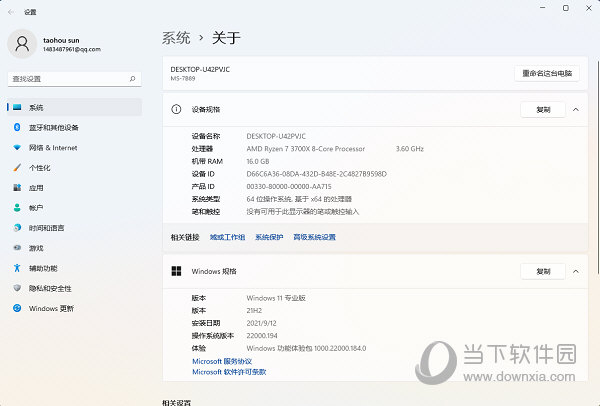
Task: Click the Windows logo beside Windows 规格
Action: click(176, 271)
